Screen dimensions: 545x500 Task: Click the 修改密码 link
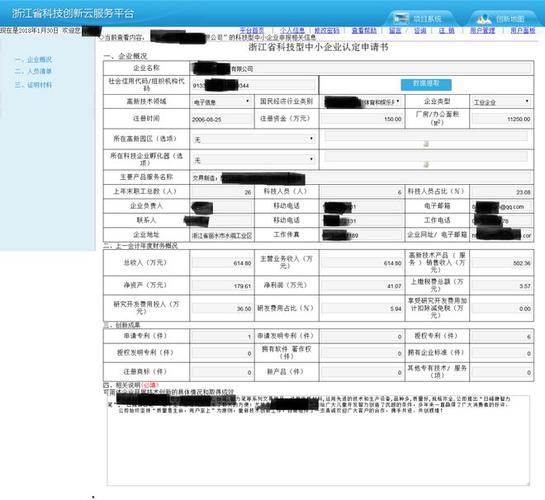[327, 31]
